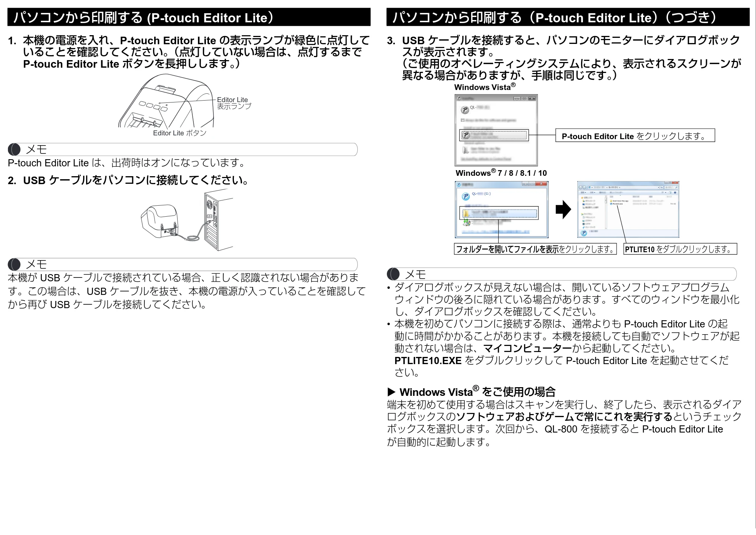Click the 'フォルダーを開いてファイルを表示' callout box
Viewport: 756px width, 535px height.
pos(535,249)
